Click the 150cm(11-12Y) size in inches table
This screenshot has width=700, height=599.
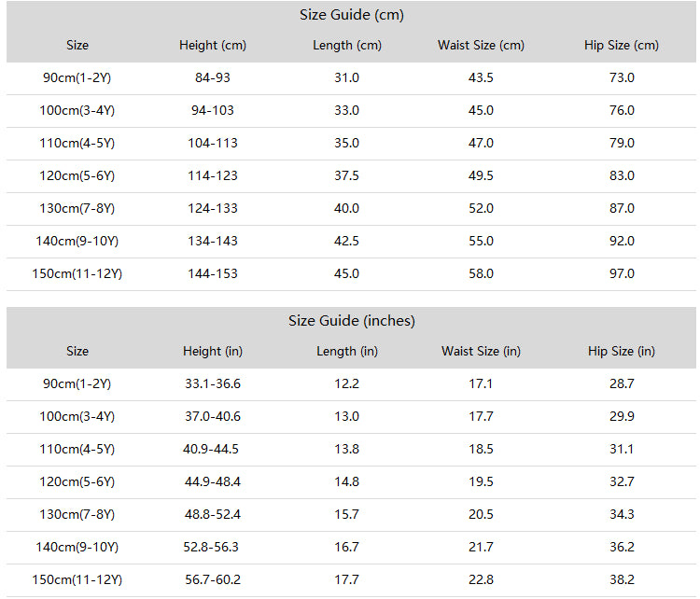77,579
